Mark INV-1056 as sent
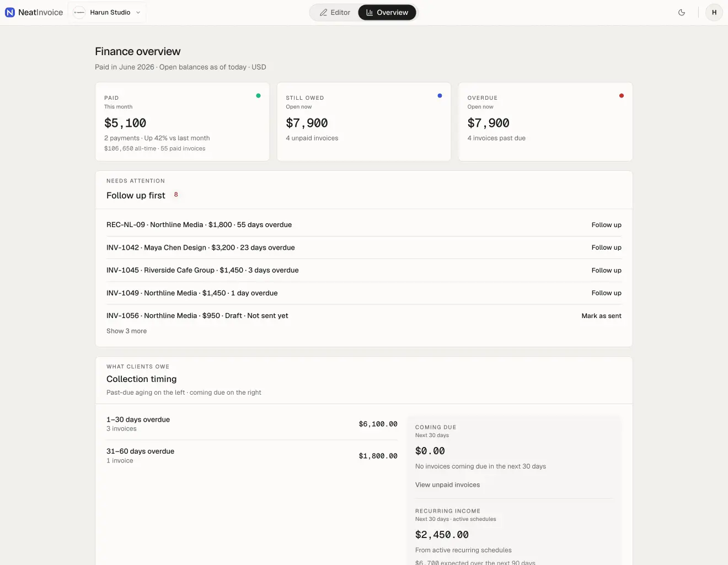 tap(601, 316)
